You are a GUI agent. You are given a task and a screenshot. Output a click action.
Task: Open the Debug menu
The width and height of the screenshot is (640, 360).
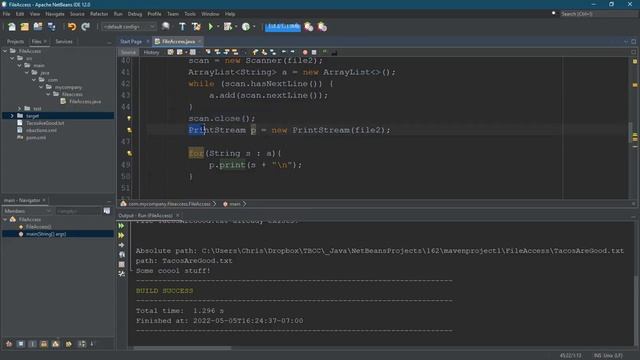coord(135,14)
